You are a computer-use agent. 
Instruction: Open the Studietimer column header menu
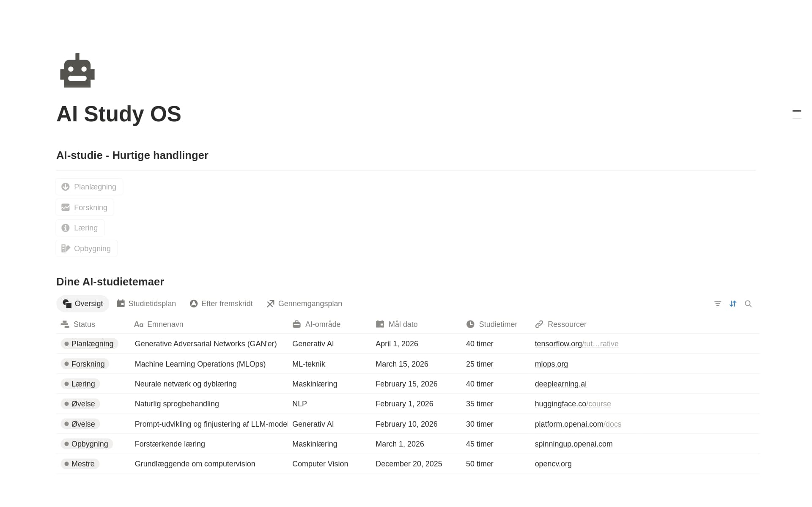491,324
